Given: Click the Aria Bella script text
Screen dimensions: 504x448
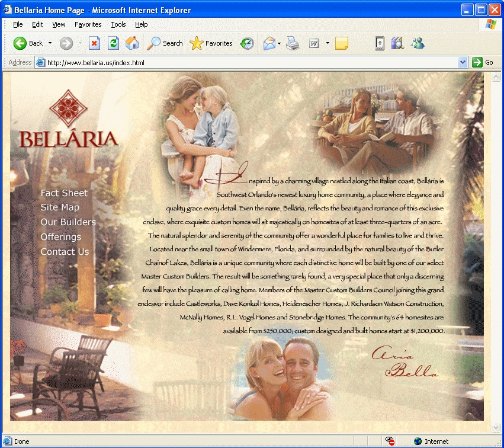Looking at the screenshot, I should [x=405, y=362].
